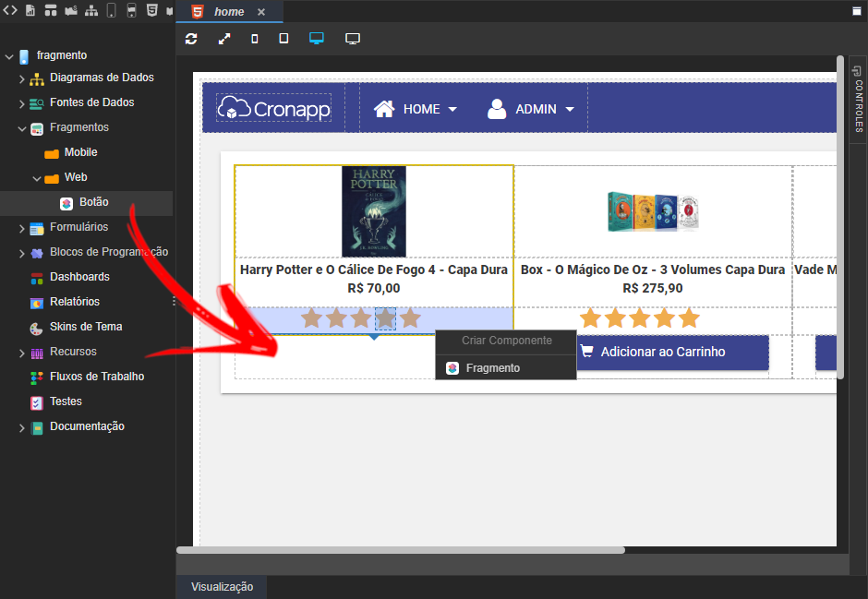Open the ADMIN dropdown arrow

tap(570, 110)
